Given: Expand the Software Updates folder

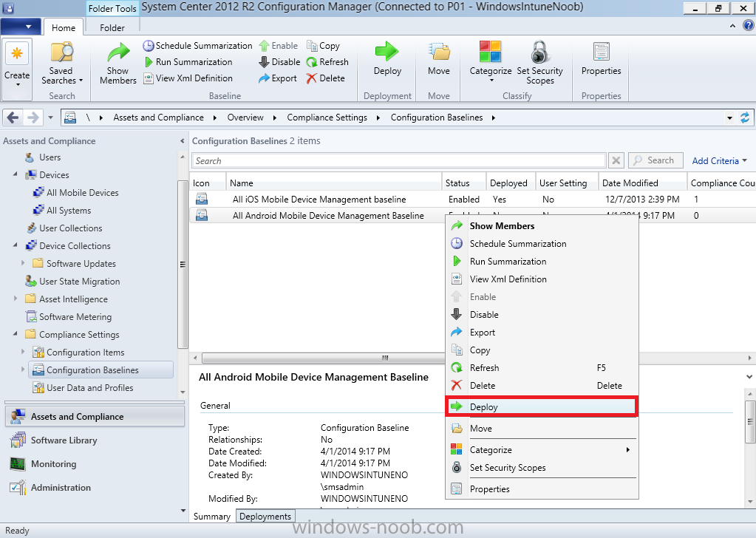Looking at the screenshot, I should tap(23, 263).
